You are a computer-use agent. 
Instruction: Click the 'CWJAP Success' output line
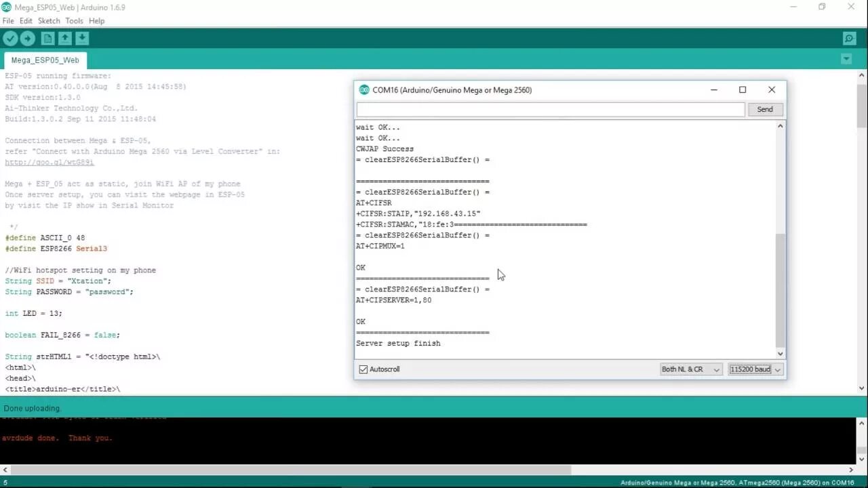pos(384,149)
